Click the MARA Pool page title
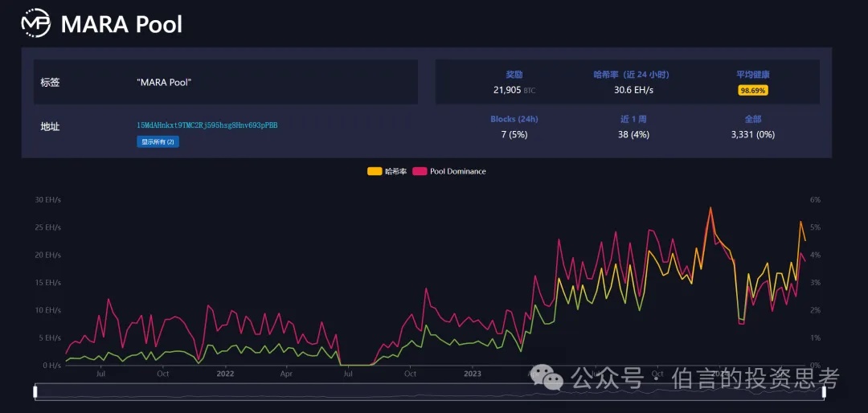This screenshot has width=868, height=413. tap(121, 24)
